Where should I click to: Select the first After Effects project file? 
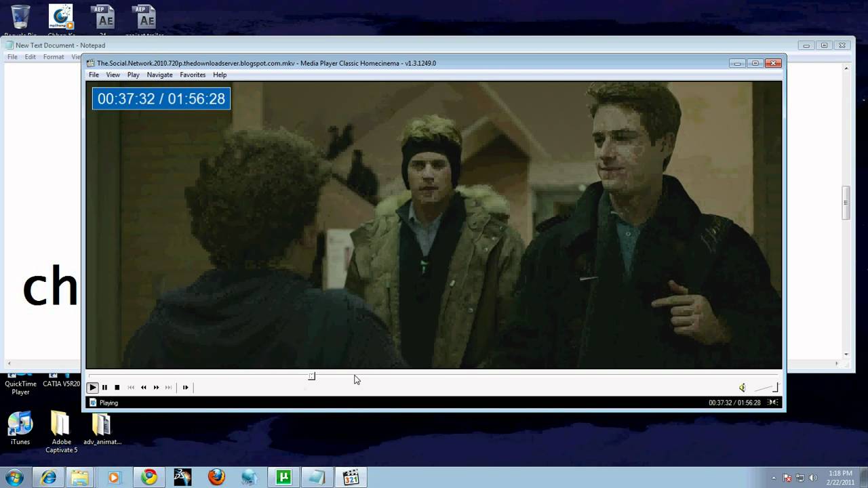tap(102, 20)
